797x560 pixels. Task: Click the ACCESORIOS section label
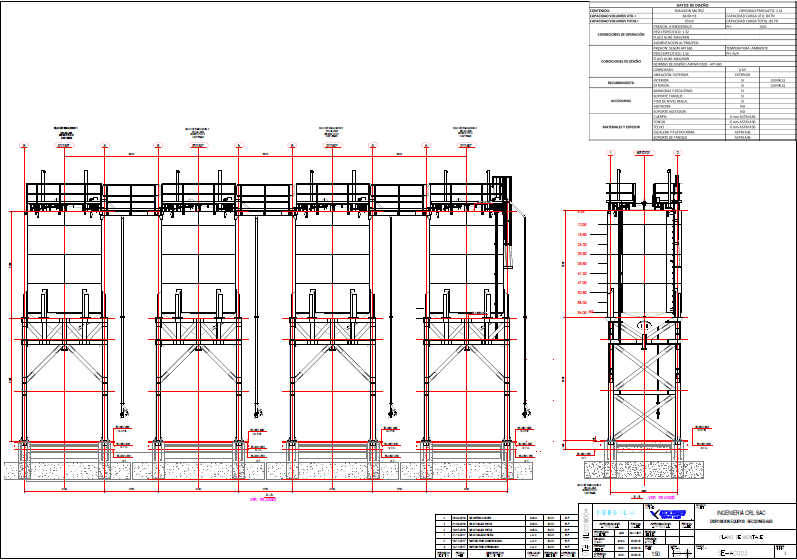point(621,101)
